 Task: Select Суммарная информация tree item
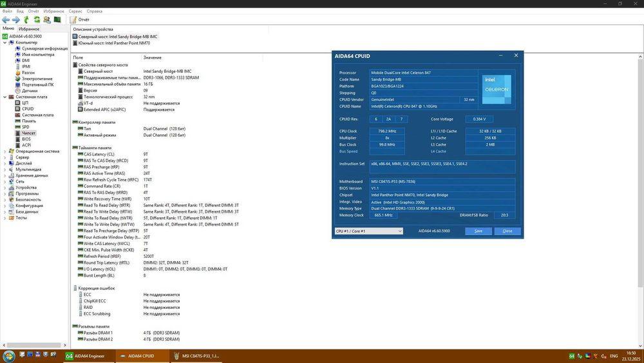coord(44,48)
